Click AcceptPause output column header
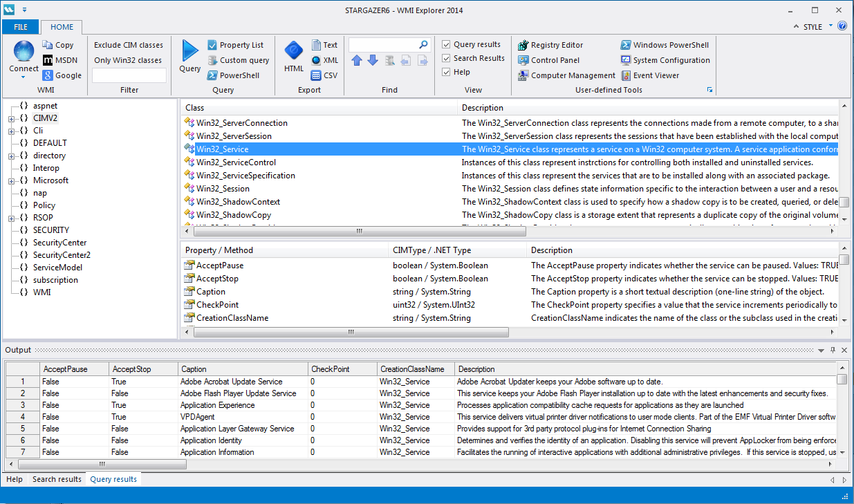The width and height of the screenshot is (854, 504). (73, 369)
